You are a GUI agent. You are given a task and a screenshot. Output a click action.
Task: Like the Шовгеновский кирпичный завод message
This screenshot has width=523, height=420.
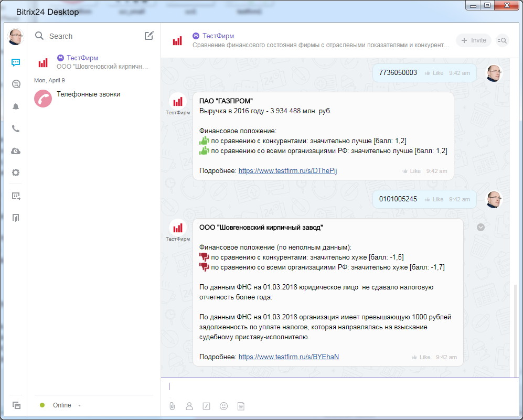click(x=421, y=357)
